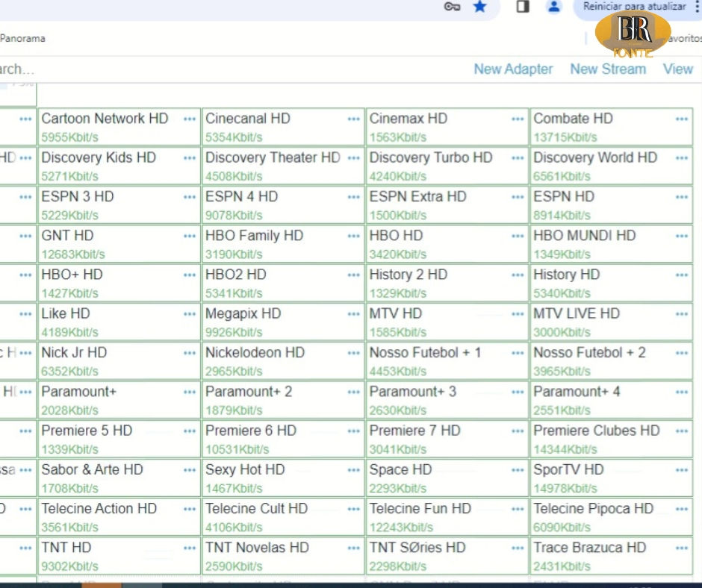Click Reiniciar para atualizar button

(x=634, y=6)
